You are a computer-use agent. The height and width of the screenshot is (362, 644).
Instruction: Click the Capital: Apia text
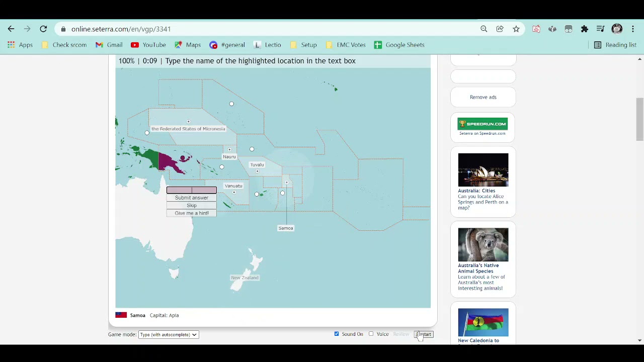pos(164,315)
